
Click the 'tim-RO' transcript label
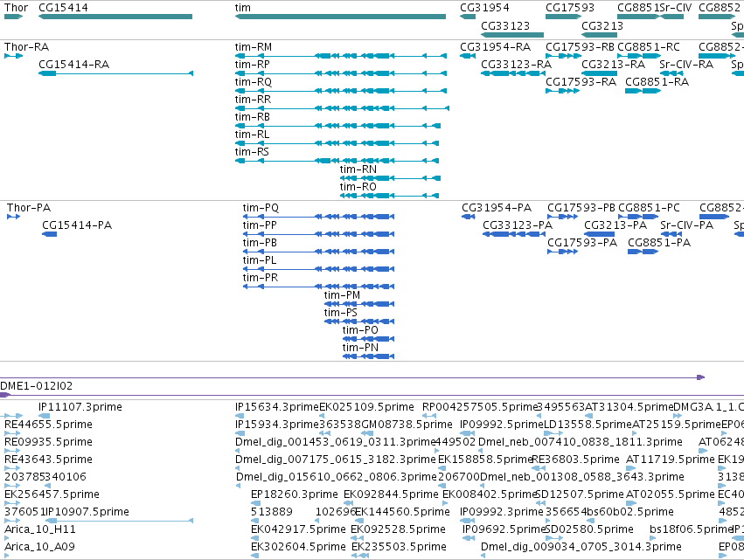358,187
